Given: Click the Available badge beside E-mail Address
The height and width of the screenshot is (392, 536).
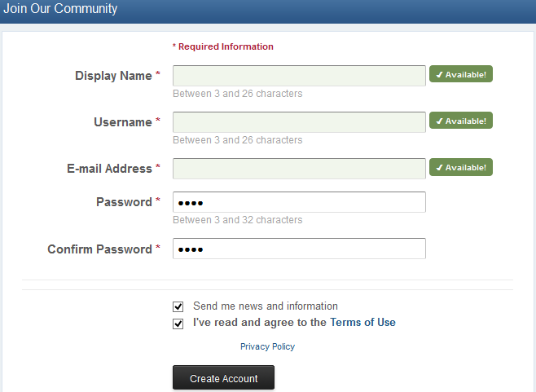Looking at the screenshot, I should coord(461,167).
